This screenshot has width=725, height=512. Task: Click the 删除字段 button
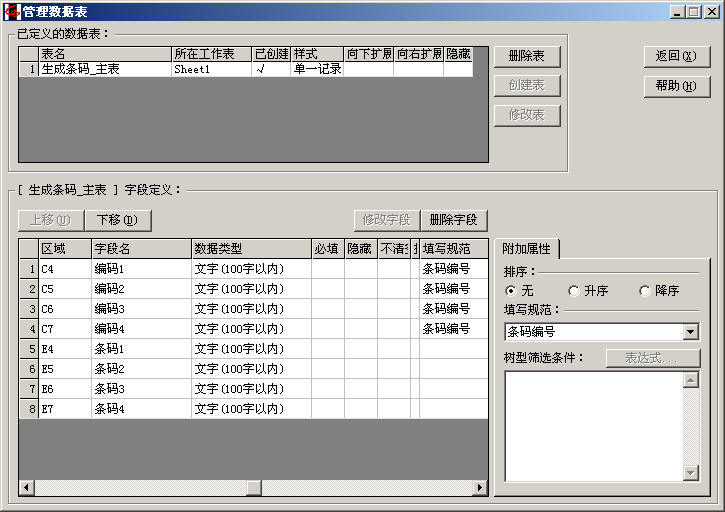tap(455, 220)
